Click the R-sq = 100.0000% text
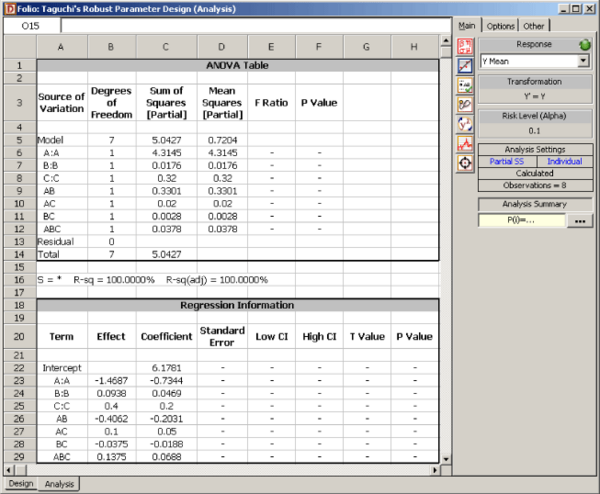Image resolution: width=600 pixels, height=494 pixels. [x=114, y=280]
